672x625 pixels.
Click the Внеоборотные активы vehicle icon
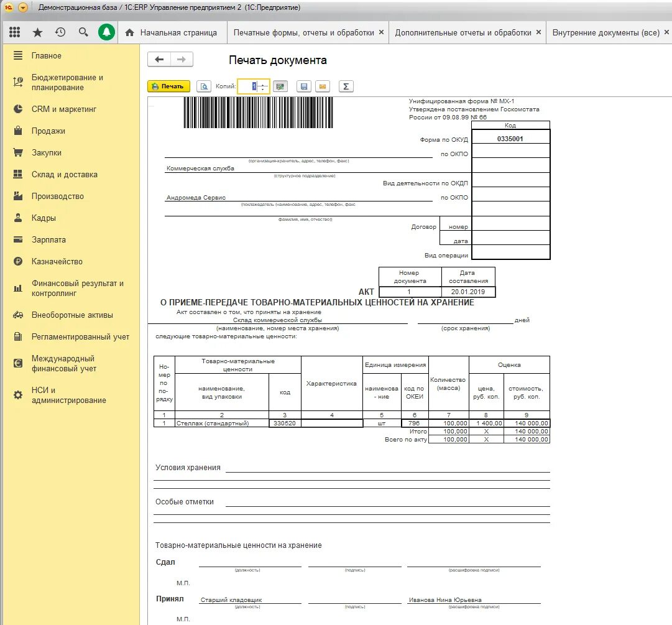18,315
